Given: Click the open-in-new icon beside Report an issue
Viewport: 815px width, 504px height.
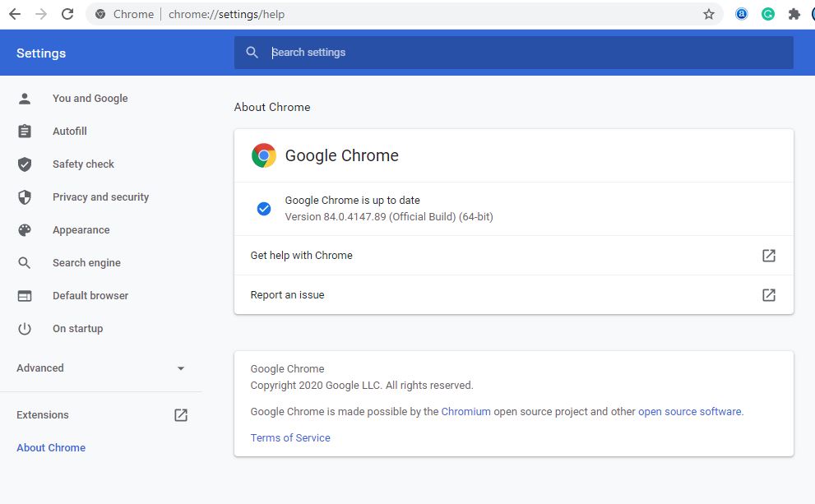Looking at the screenshot, I should tap(768, 294).
